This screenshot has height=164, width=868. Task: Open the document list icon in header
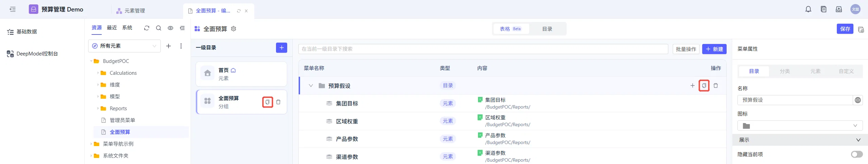824,9
